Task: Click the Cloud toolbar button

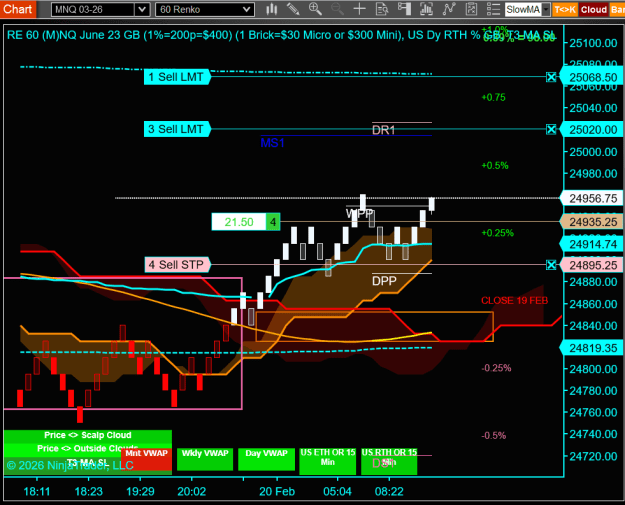Action: [594, 10]
